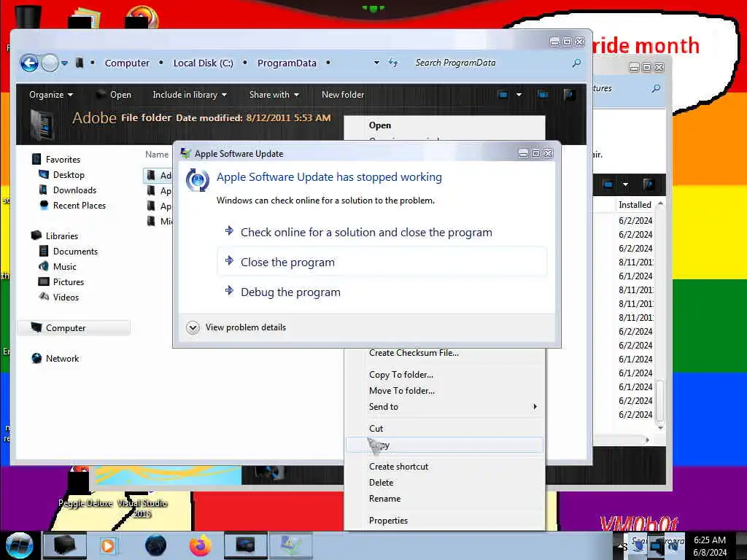747x560 pixels.
Task: Click New folder in the toolbar
Action: coord(343,95)
